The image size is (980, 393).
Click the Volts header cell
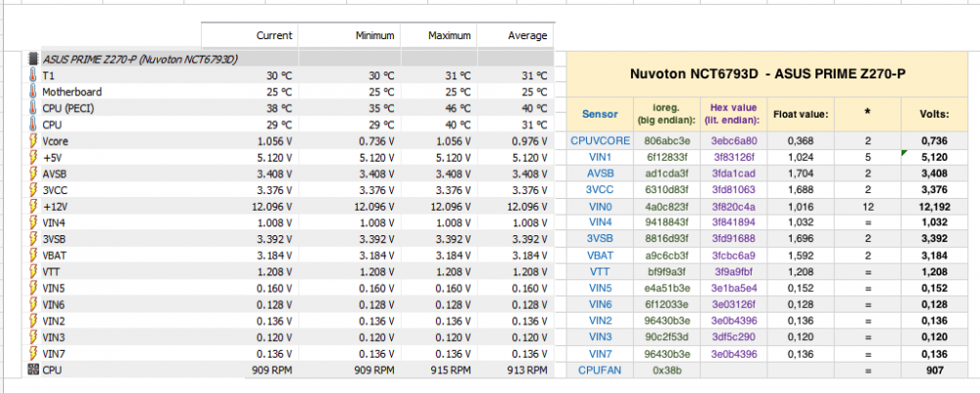tap(935, 115)
